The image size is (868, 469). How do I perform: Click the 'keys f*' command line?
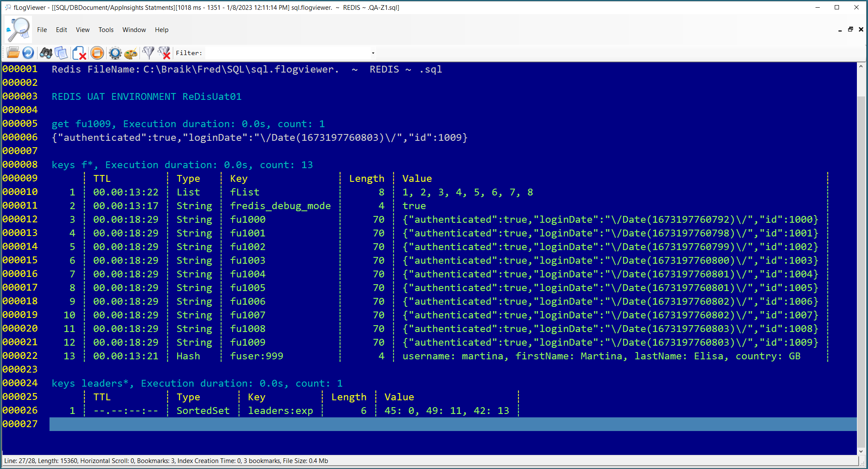click(182, 165)
